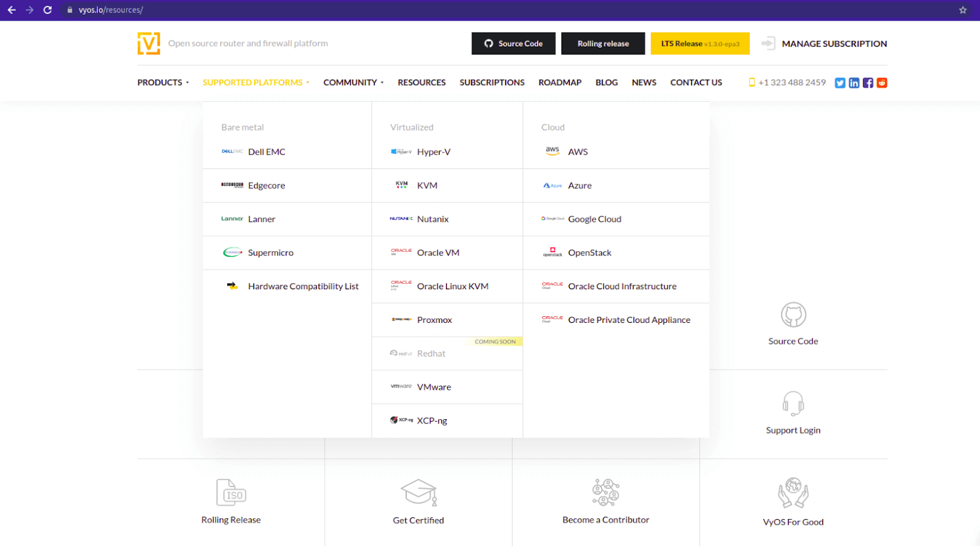Click the manage subscription login arrow icon

tap(768, 44)
